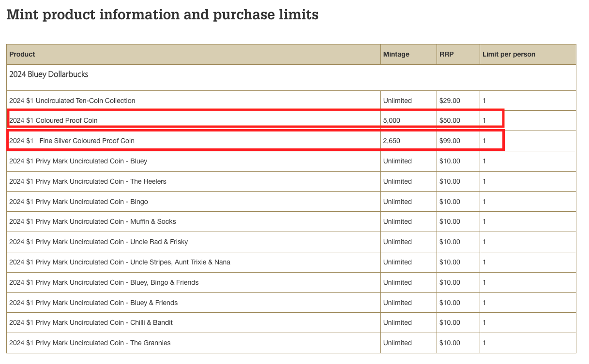Click the 'Privy Mark Uncirculated Coin - Bingo' name
This screenshot has height=364, width=589.
coord(78,202)
